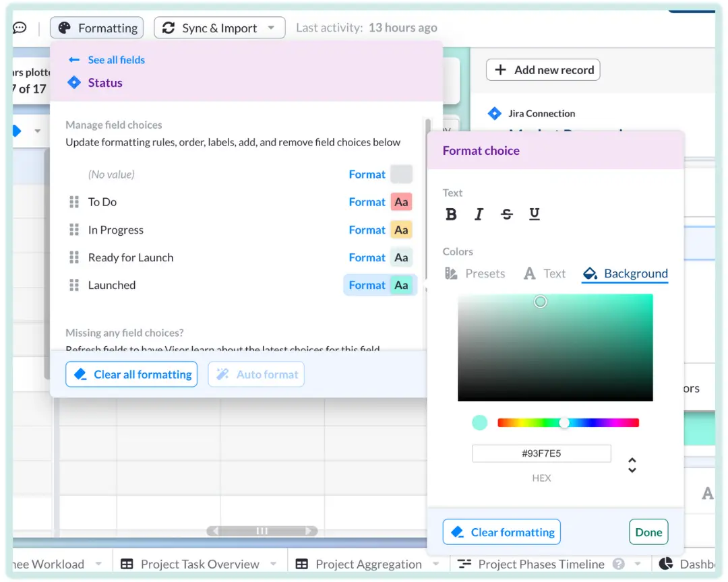Click the horizontal scrollbar thumb
Screen dimensions: 728x582
[262, 531]
